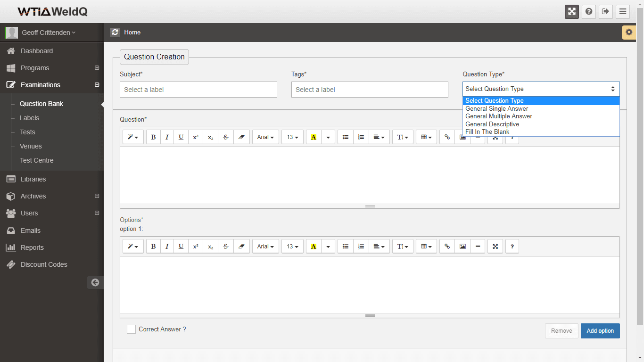644x362 pixels.
Task: Apply yellow highlight color in option editor
Action: point(314,247)
